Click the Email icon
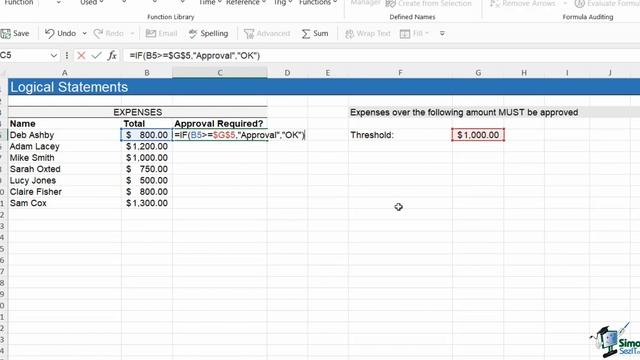The height and width of the screenshot is (360, 640). click(x=151, y=33)
